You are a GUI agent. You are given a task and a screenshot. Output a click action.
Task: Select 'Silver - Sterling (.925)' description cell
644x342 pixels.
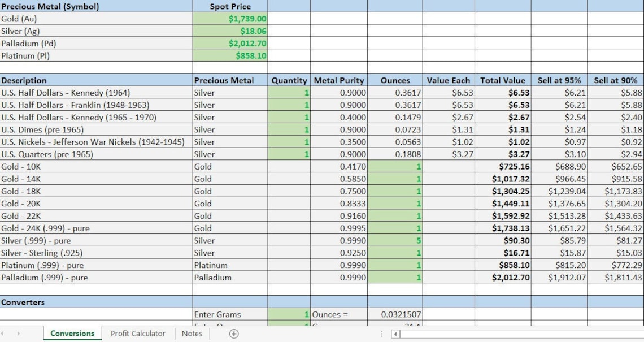pyautogui.click(x=96, y=253)
